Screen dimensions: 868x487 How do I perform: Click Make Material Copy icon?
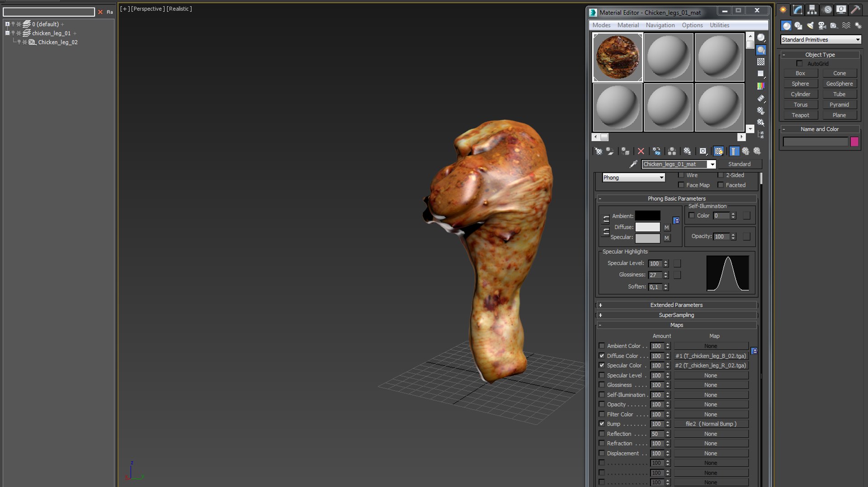656,151
